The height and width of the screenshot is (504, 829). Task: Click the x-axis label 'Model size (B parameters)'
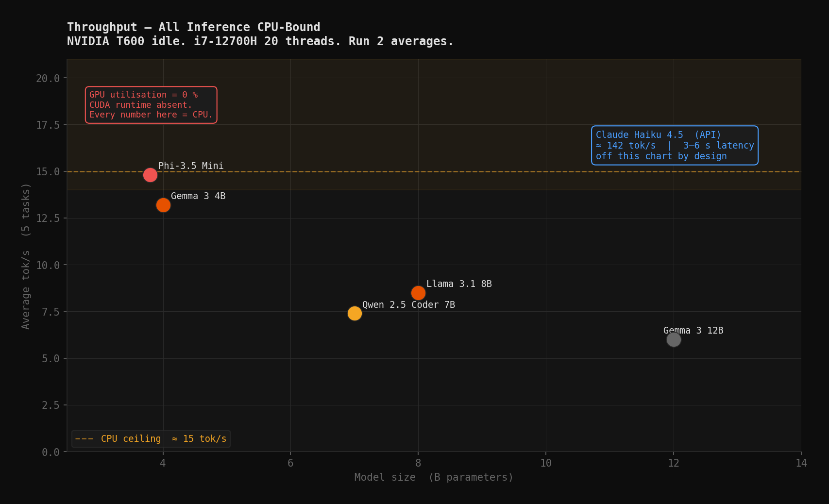434,477
